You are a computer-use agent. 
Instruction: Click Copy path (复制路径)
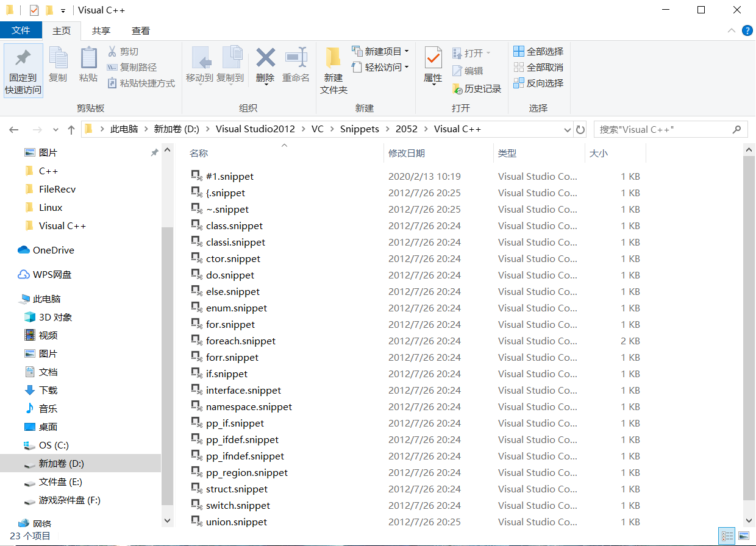pyautogui.click(x=132, y=68)
